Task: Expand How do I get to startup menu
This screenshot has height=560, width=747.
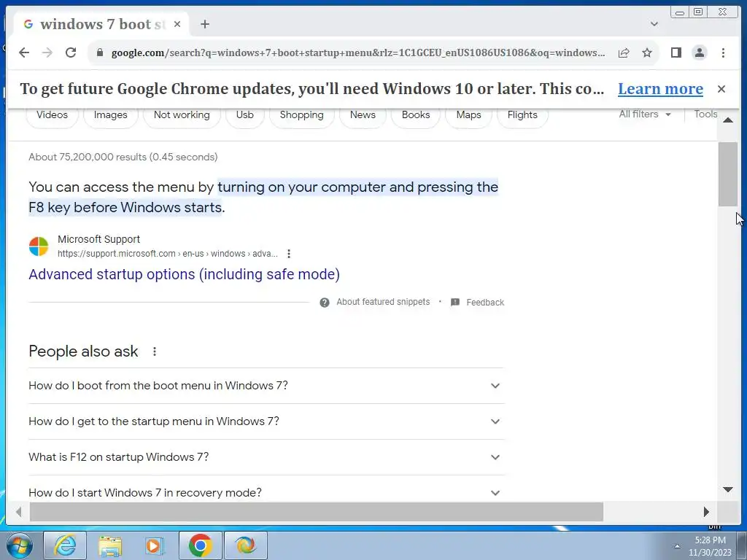Action: (x=266, y=421)
